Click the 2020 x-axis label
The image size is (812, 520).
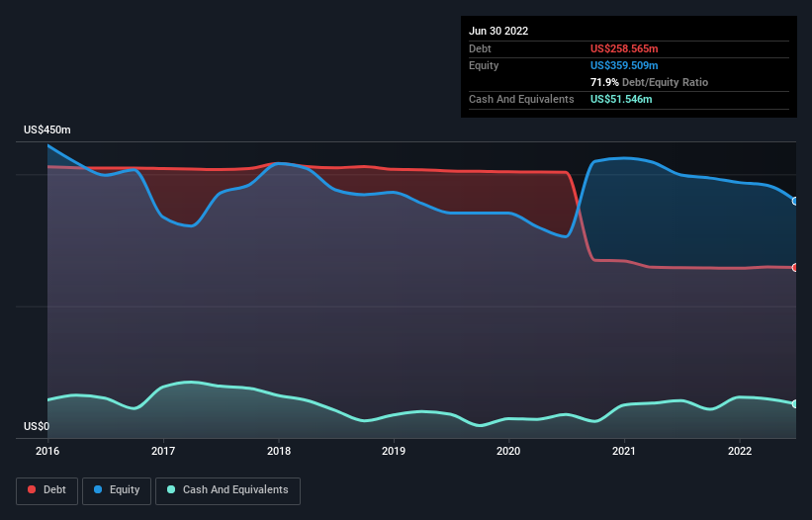[x=508, y=451]
